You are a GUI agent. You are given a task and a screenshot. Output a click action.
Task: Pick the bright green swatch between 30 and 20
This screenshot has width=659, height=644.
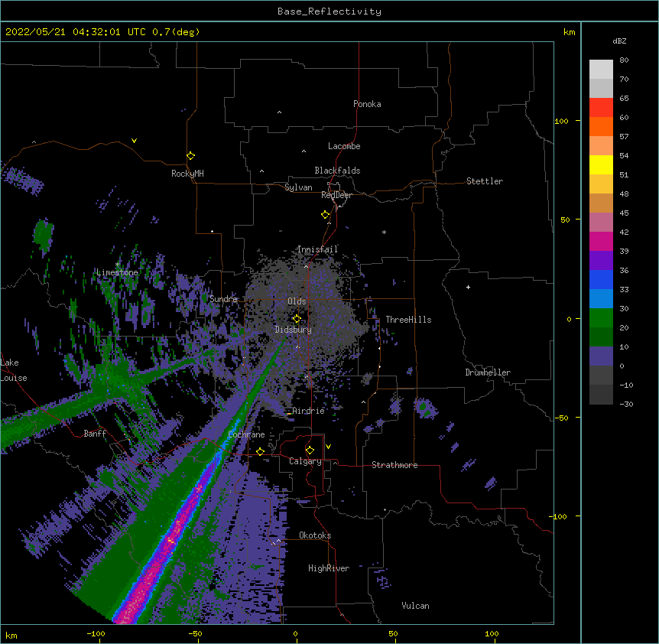pyautogui.click(x=601, y=318)
